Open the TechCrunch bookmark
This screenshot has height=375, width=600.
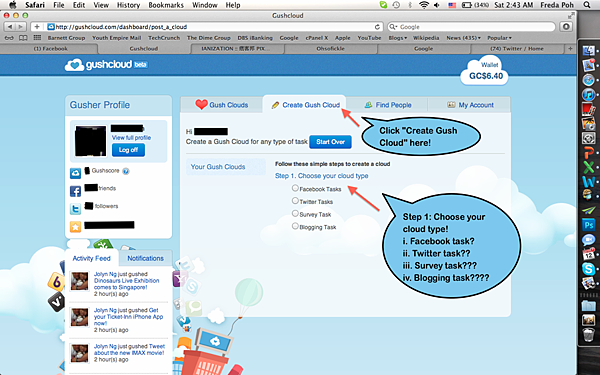tap(164, 38)
